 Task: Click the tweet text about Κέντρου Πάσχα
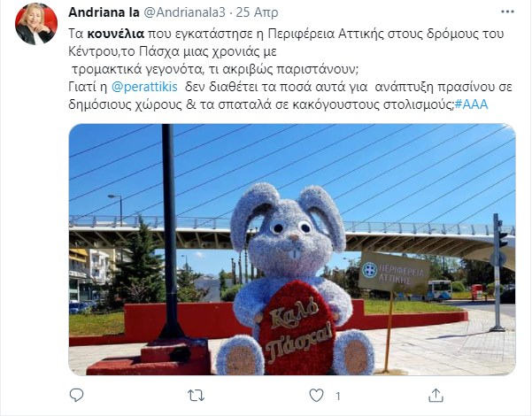[x=173, y=51]
